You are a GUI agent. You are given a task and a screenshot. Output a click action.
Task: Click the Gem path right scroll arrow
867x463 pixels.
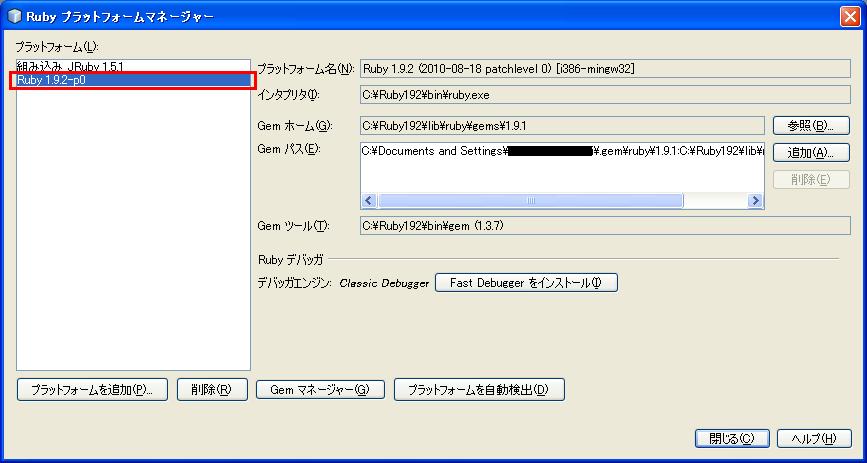coord(755,201)
